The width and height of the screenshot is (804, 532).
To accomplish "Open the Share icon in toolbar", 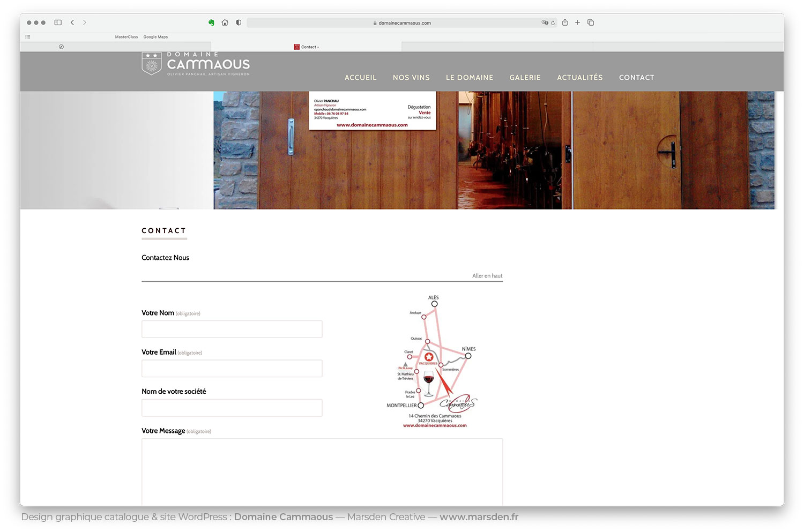I will 565,23.
